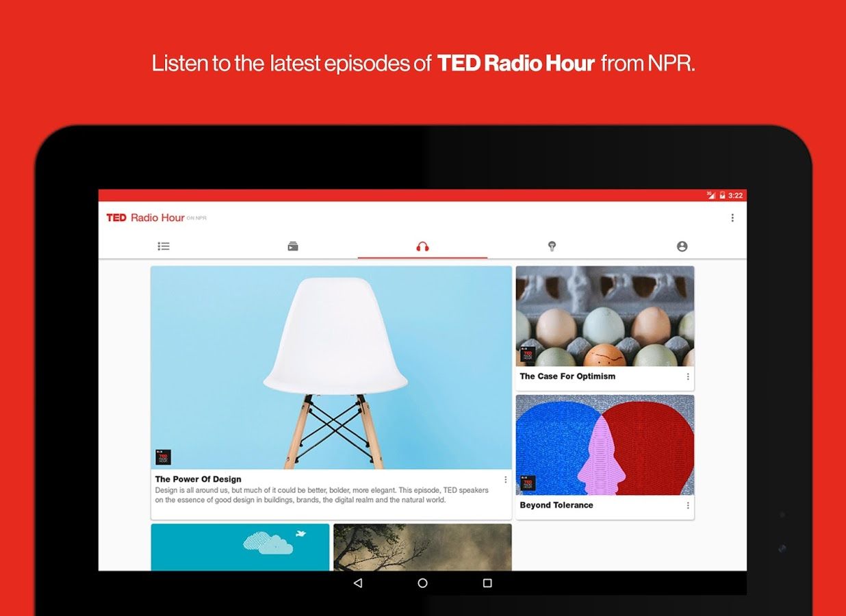Open options menu for The Power Of Design
846x616 pixels.
tap(505, 479)
